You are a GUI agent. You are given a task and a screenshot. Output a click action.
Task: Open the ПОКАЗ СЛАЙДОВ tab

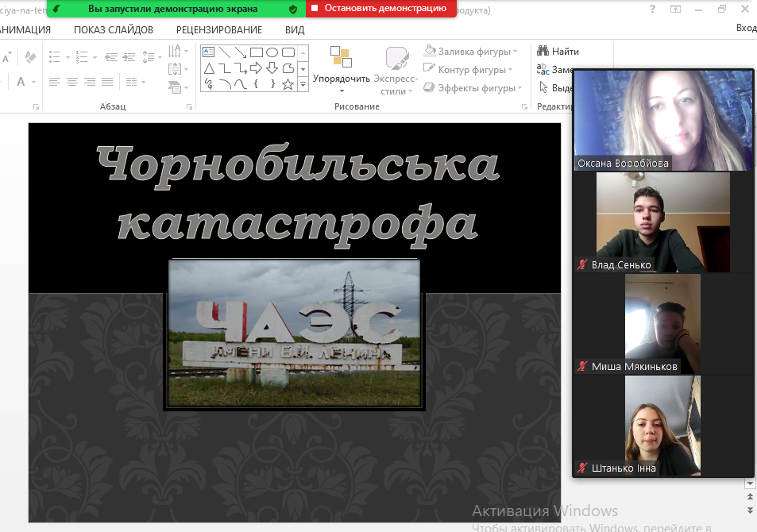(114, 30)
